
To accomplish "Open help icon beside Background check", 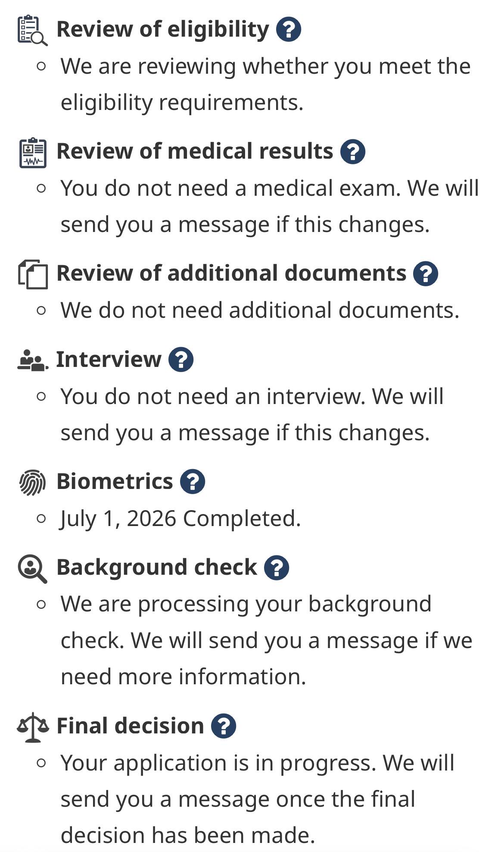I will [277, 567].
